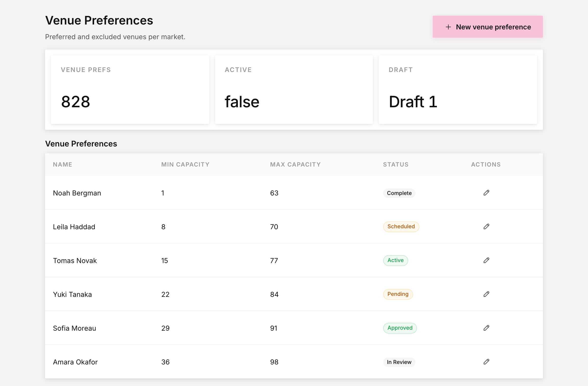Edit Noah Bergman's venue preference
The image size is (588, 386).
point(486,193)
